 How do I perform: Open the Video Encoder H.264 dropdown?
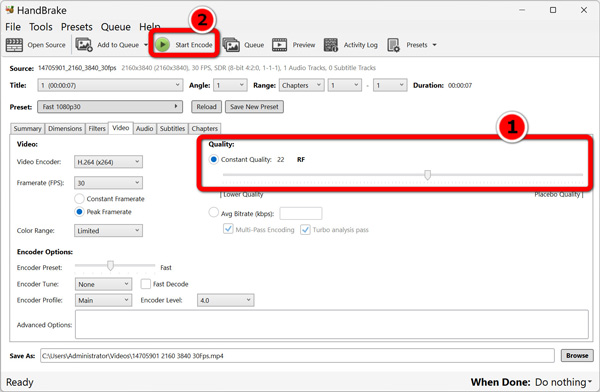(x=108, y=162)
